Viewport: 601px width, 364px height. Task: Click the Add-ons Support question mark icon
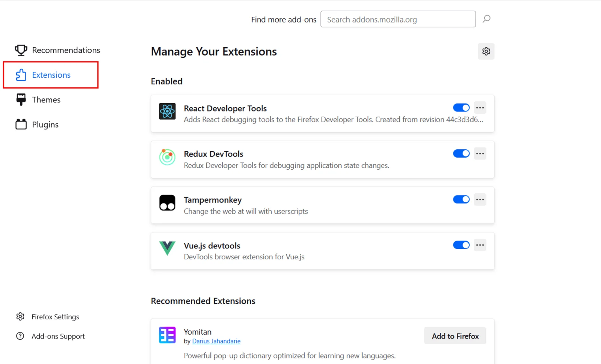pyautogui.click(x=20, y=336)
